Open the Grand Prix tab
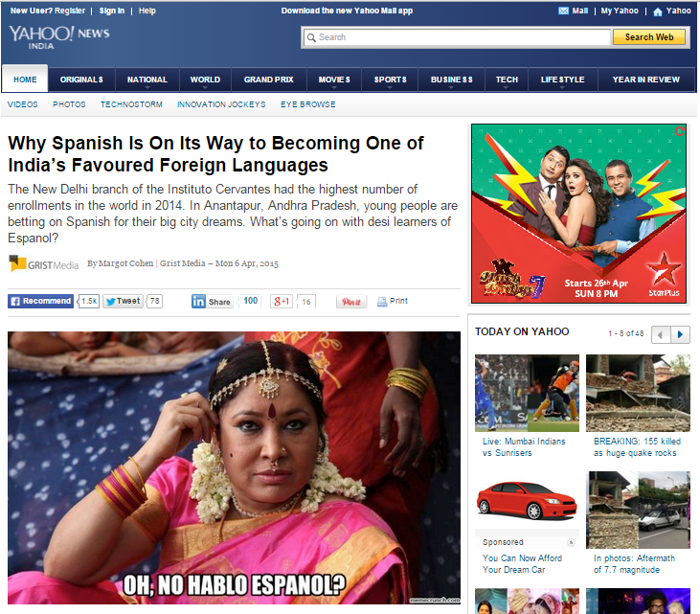Viewport: 700px width, 614px height. (x=269, y=80)
